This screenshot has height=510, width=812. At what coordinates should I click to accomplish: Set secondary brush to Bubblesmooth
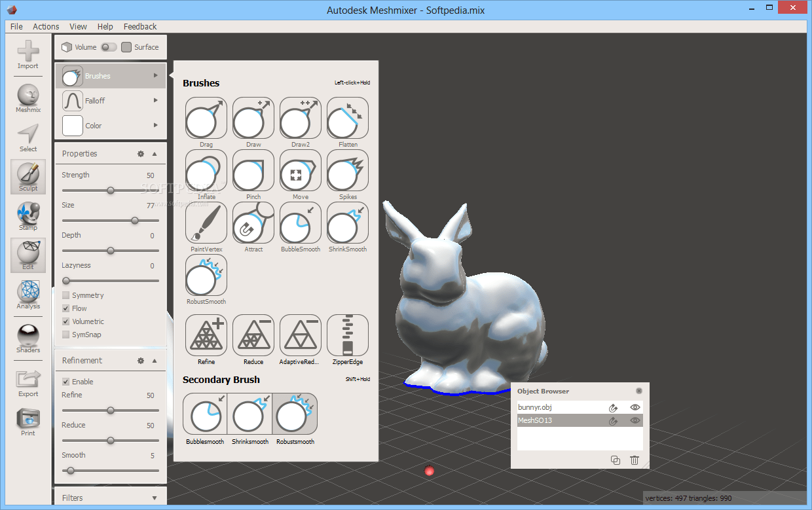click(205, 414)
